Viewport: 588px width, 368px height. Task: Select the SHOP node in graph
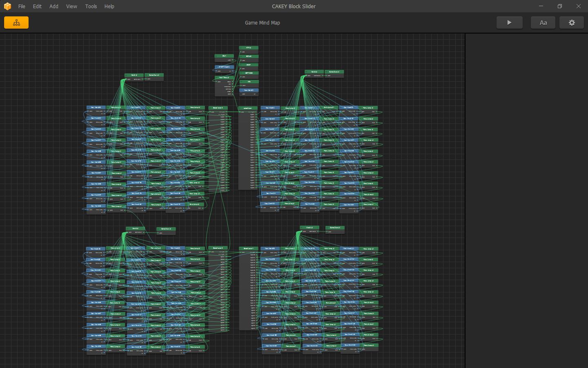click(x=248, y=65)
